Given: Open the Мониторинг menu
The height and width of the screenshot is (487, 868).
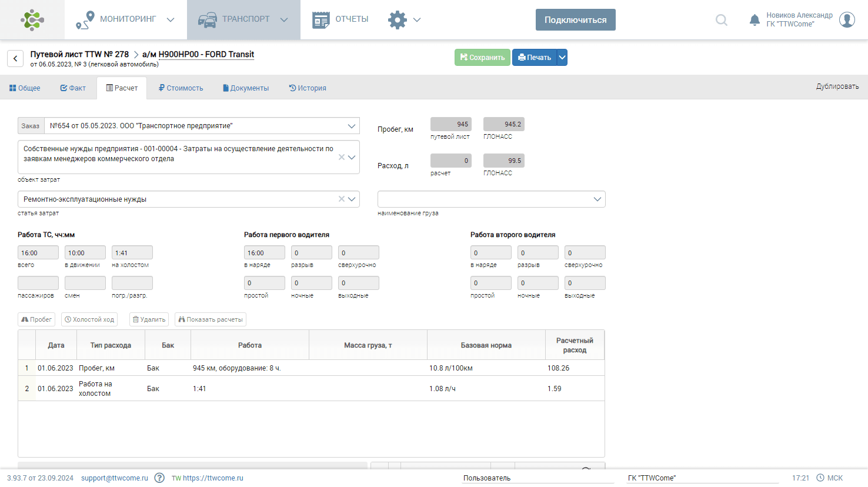Looking at the screenshot, I should (126, 19).
